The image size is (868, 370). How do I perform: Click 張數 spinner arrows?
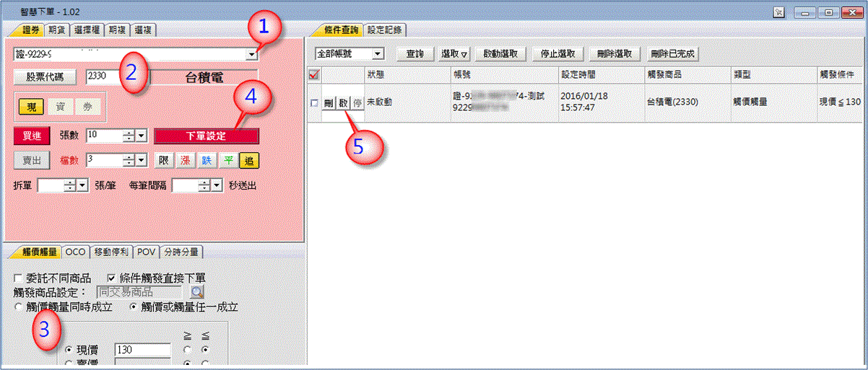[x=129, y=136]
